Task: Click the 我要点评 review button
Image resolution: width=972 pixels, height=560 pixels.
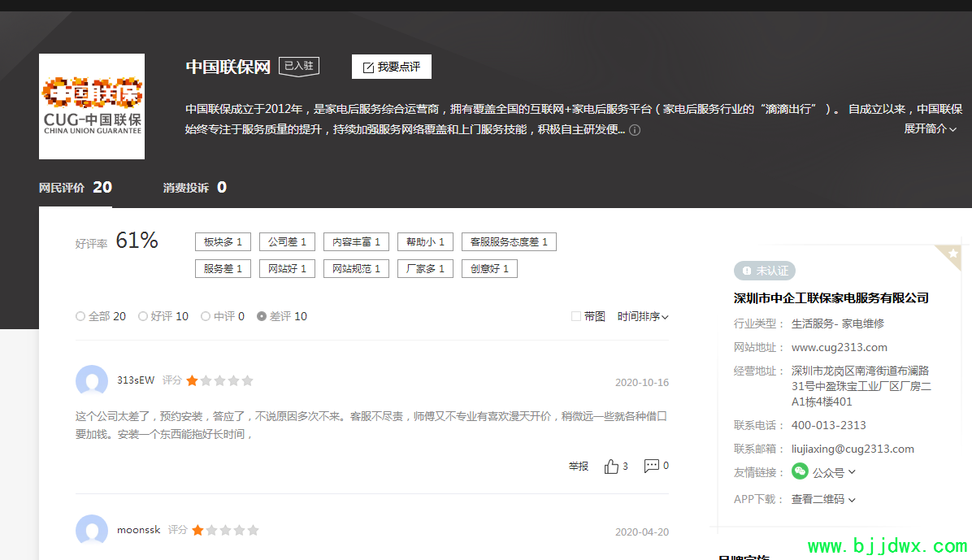Action: [391, 67]
